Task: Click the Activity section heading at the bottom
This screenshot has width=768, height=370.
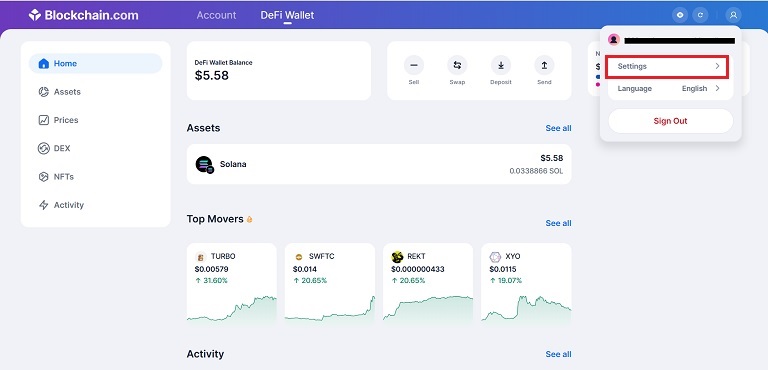Action: pos(205,354)
